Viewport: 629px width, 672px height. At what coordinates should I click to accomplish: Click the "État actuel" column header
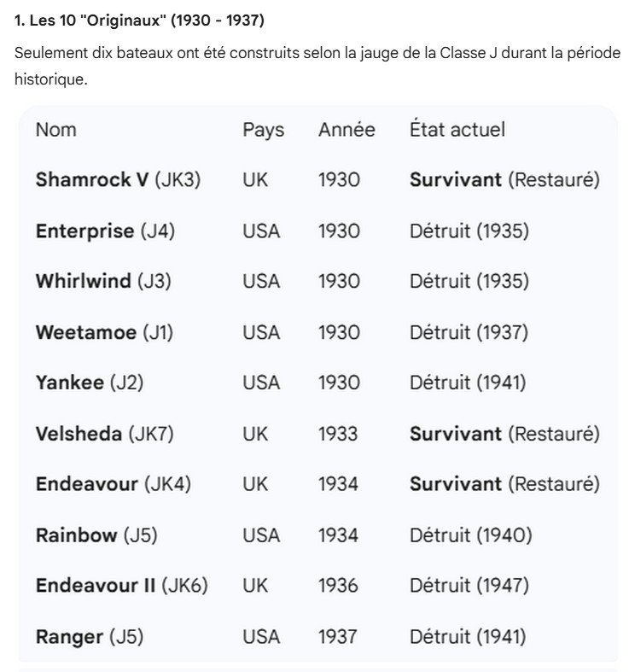point(457,130)
